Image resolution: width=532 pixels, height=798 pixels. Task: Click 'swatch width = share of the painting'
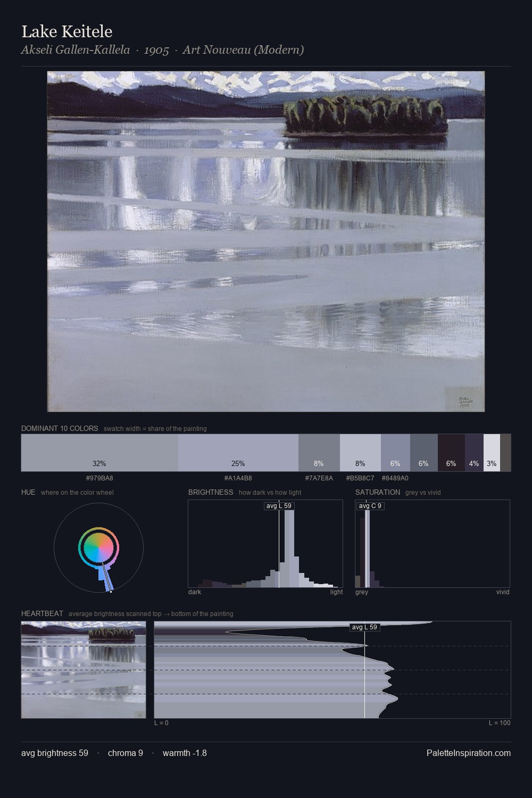coord(155,429)
